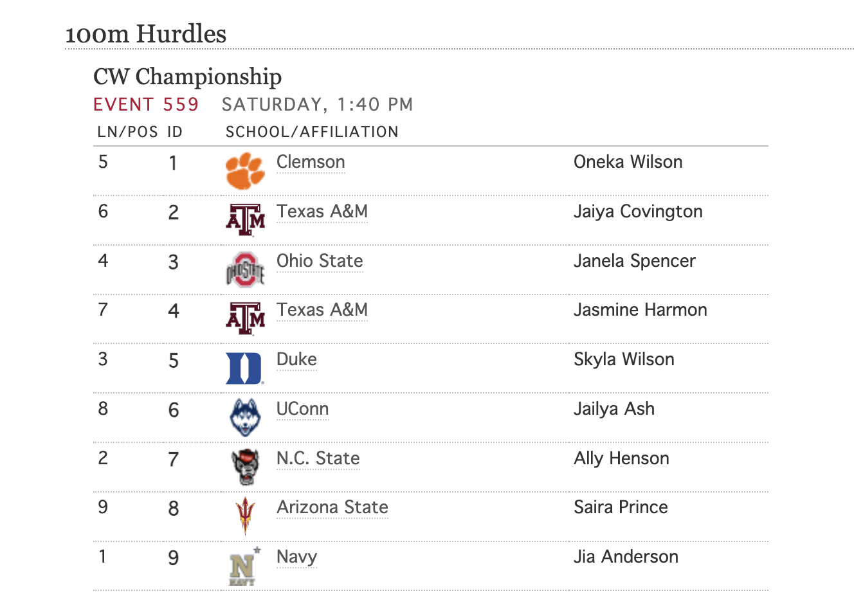Screen dimensions: 854x616
Task: Open the Navy school link
Action: pos(296,557)
